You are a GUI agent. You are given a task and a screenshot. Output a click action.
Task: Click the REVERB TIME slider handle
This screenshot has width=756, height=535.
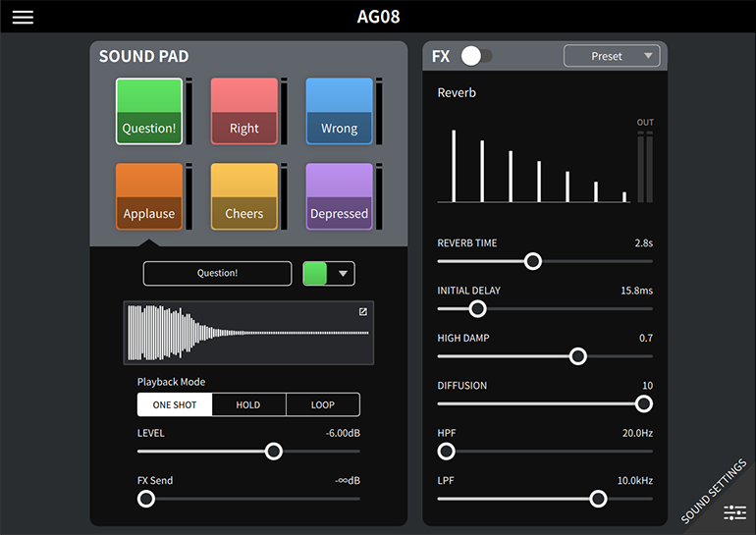click(x=532, y=261)
